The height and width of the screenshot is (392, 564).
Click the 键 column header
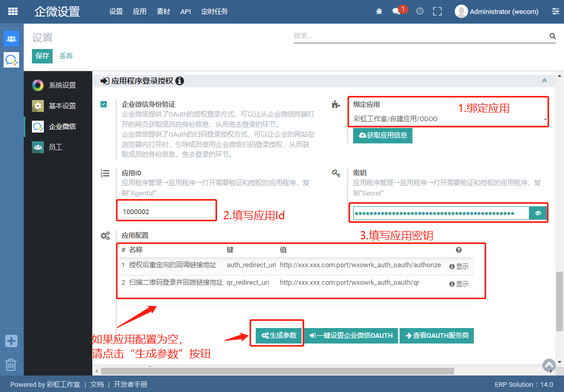230,250
